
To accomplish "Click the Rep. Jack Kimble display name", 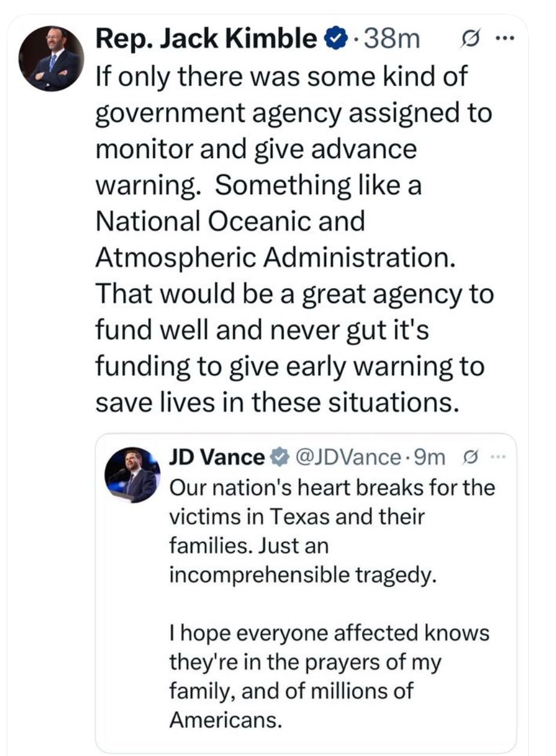I will 207,40.
